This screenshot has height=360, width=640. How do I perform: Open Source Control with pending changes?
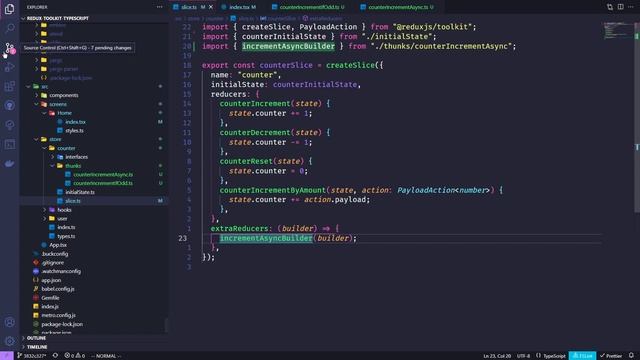[9, 48]
